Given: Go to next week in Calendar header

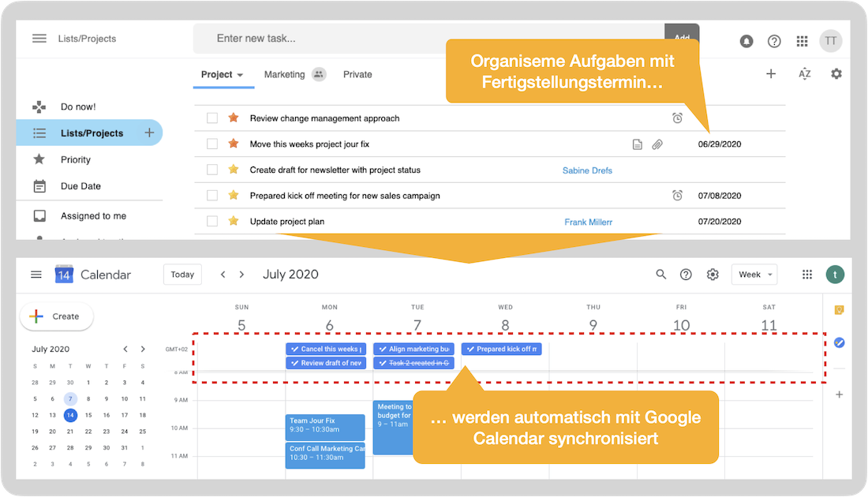Looking at the screenshot, I should pos(241,275).
